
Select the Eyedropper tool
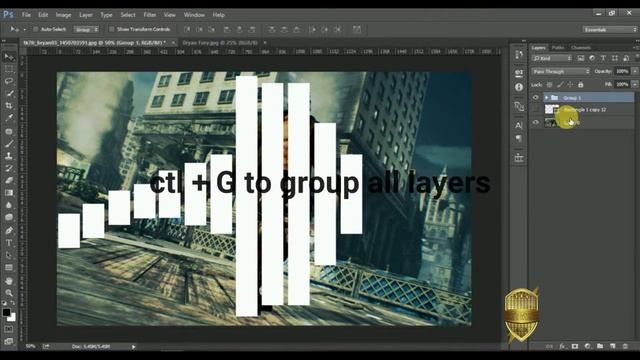(9, 118)
